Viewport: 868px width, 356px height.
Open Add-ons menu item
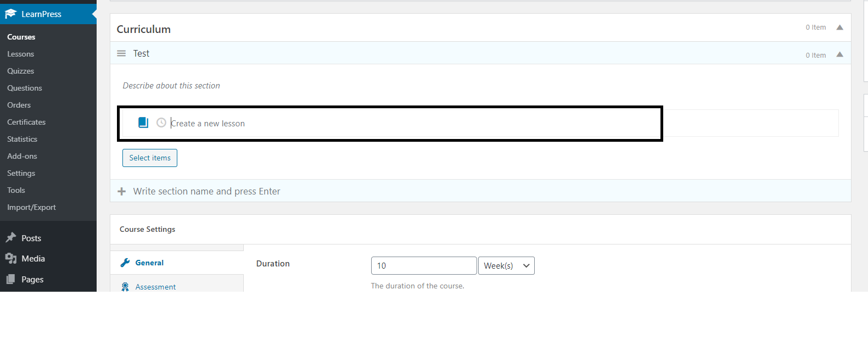tap(22, 156)
